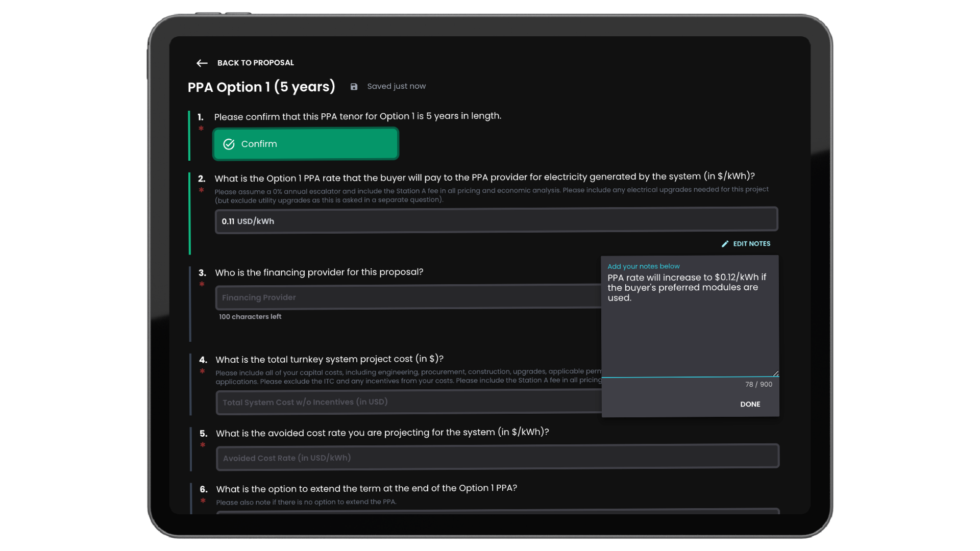Click the Total System Cost input field
Screen dimensions: 980x551
[407, 402]
